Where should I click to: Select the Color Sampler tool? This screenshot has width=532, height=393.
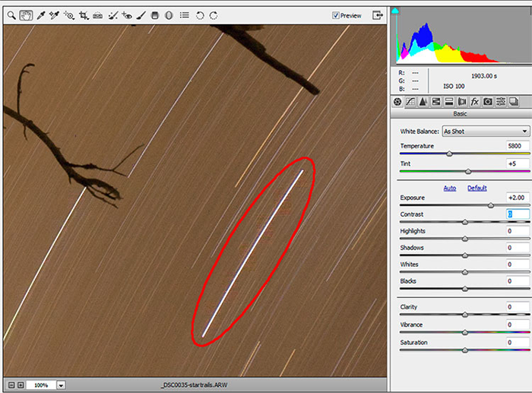click(54, 16)
